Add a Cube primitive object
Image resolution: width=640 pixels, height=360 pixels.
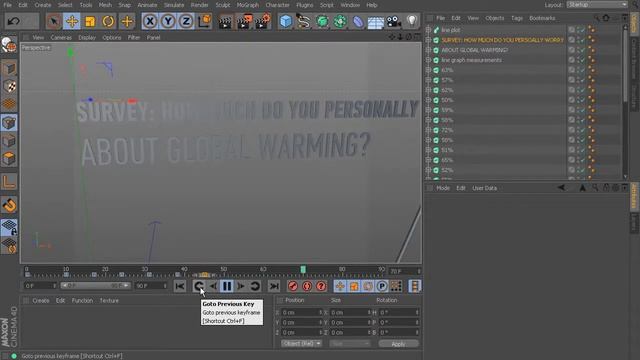click(x=286, y=21)
